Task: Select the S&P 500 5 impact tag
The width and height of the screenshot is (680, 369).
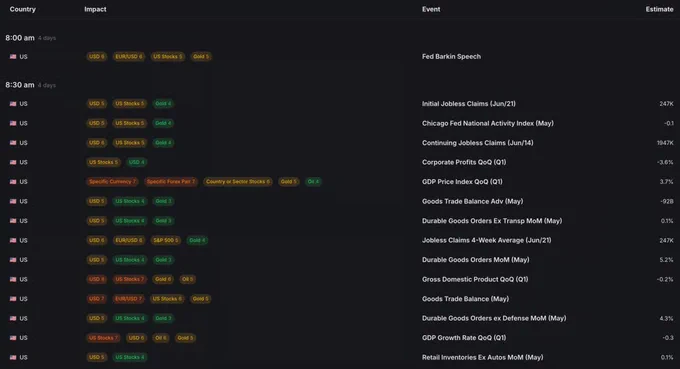Action: pyautogui.click(x=166, y=240)
